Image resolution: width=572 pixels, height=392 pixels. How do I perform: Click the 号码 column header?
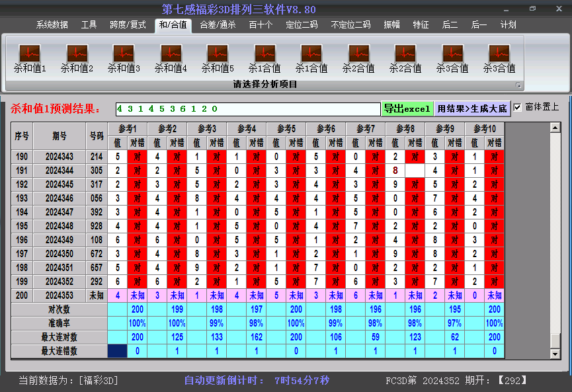[97, 136]
